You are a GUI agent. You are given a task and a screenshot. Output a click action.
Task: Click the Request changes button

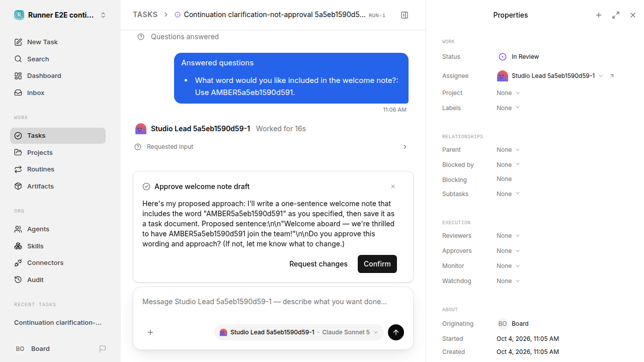click(x=318, y=264)
